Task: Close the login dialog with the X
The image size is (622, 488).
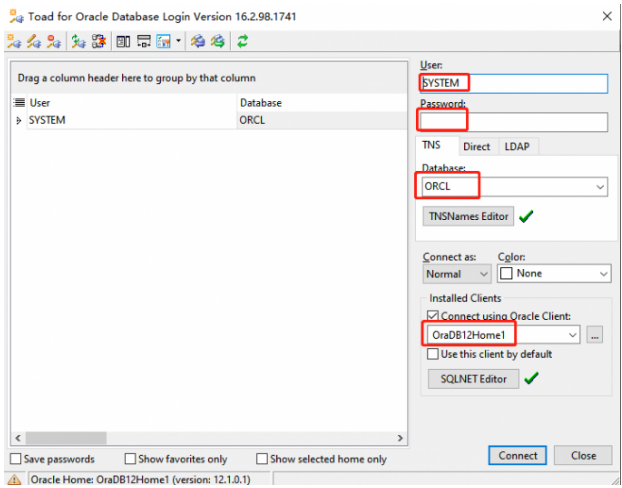Action: click(607, 16)
